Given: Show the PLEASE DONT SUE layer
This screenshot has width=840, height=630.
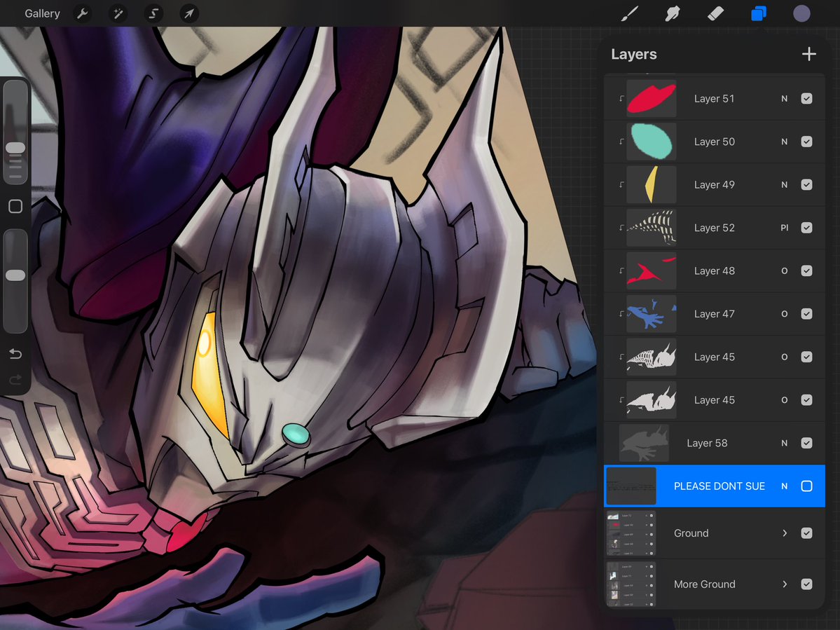Looking at the screenshot, I should [x=807, y=486].
